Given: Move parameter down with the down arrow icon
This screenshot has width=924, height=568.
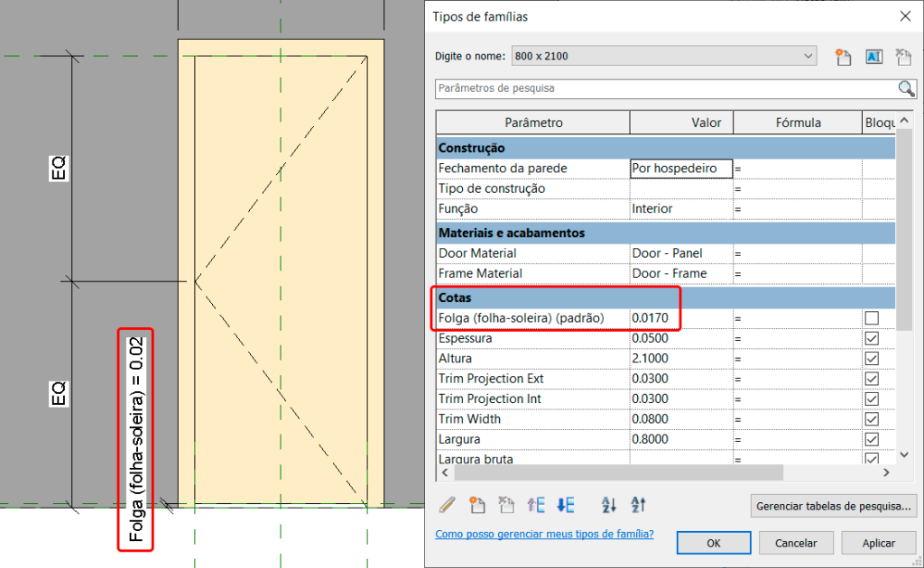Looking at the screenshot, I should pos(566,505).
